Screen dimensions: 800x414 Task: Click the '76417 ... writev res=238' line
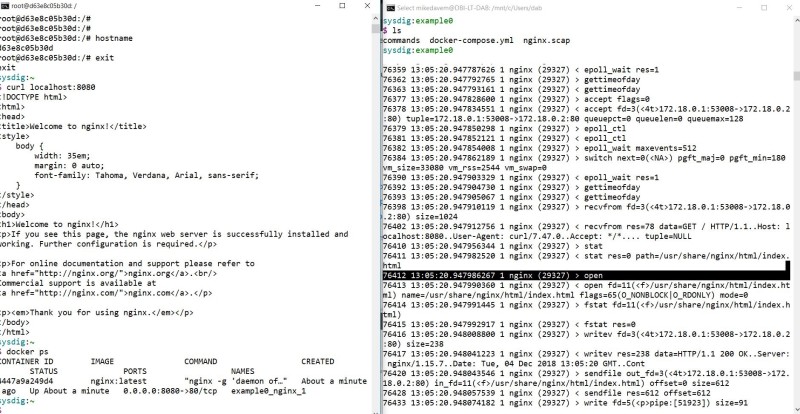coord(586,359)
